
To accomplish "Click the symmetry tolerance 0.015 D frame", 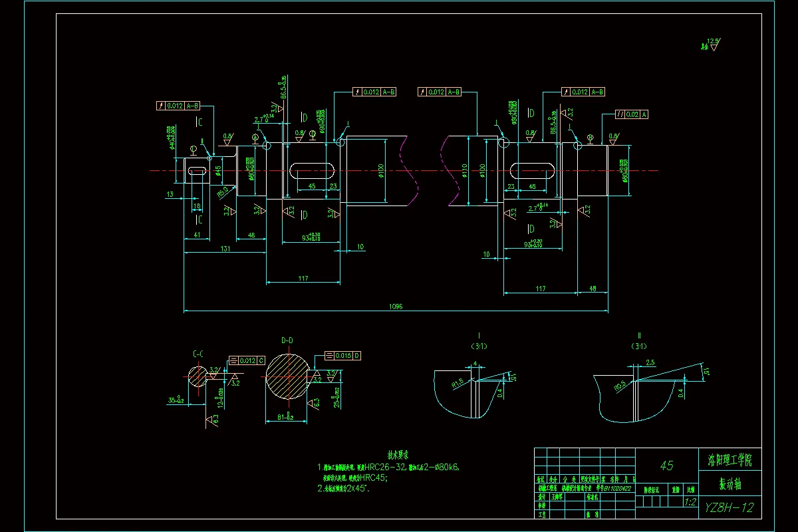I will 344,356.
